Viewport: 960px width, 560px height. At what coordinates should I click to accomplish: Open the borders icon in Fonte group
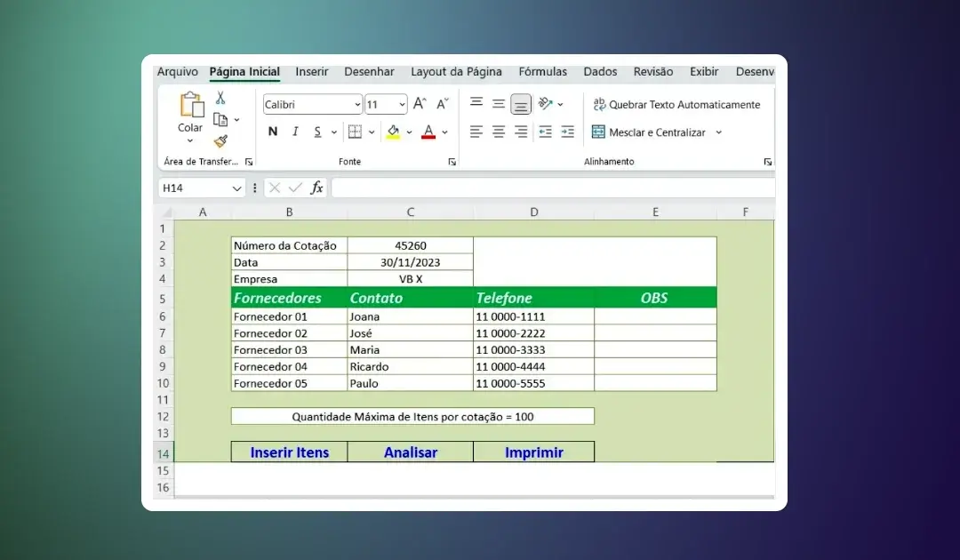(355, 132)
